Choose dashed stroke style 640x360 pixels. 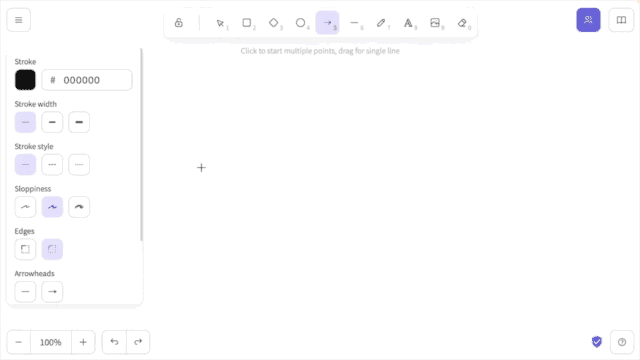(x=52, y=164)
